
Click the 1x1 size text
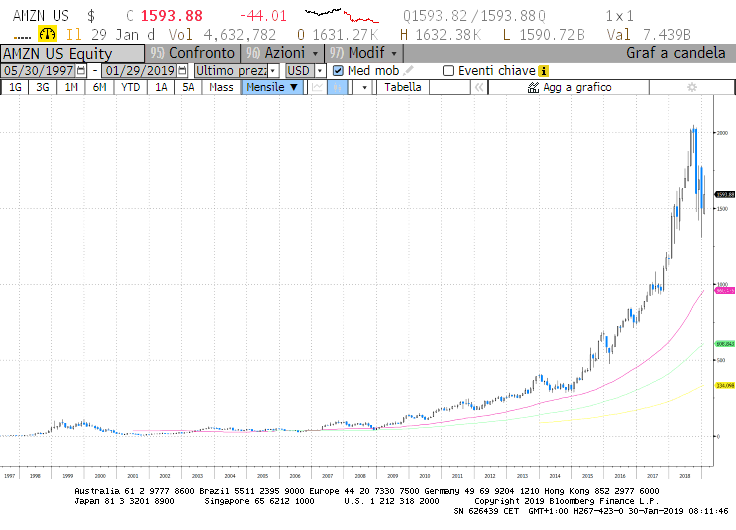pos(619,16)
